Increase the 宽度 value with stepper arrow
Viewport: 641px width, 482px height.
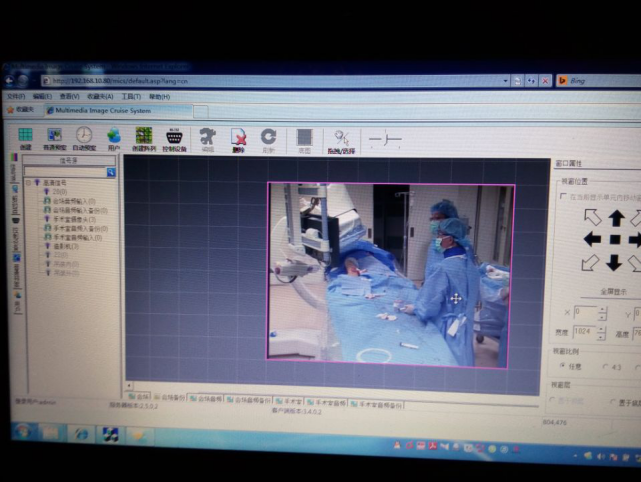[601, 329]
